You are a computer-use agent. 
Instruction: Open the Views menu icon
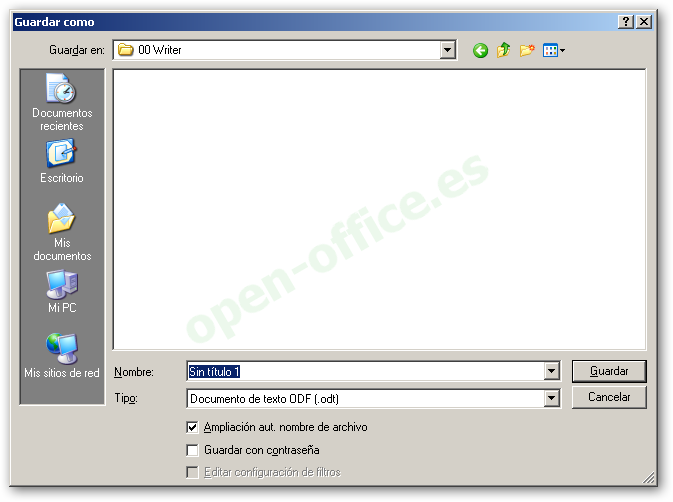[x=554, y=51]
